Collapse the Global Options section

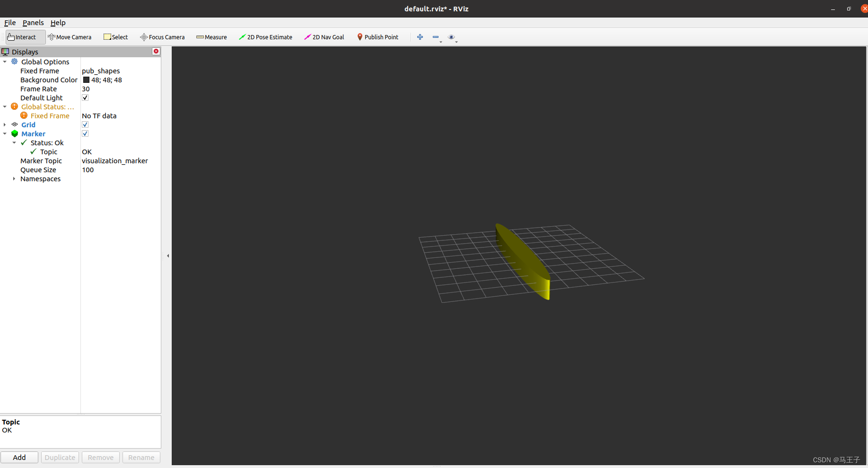point(5,62)
